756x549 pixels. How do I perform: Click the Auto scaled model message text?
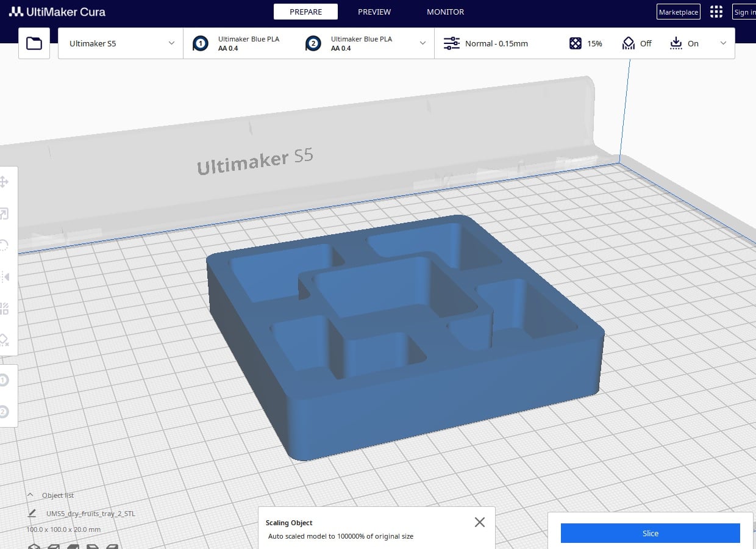341,536
